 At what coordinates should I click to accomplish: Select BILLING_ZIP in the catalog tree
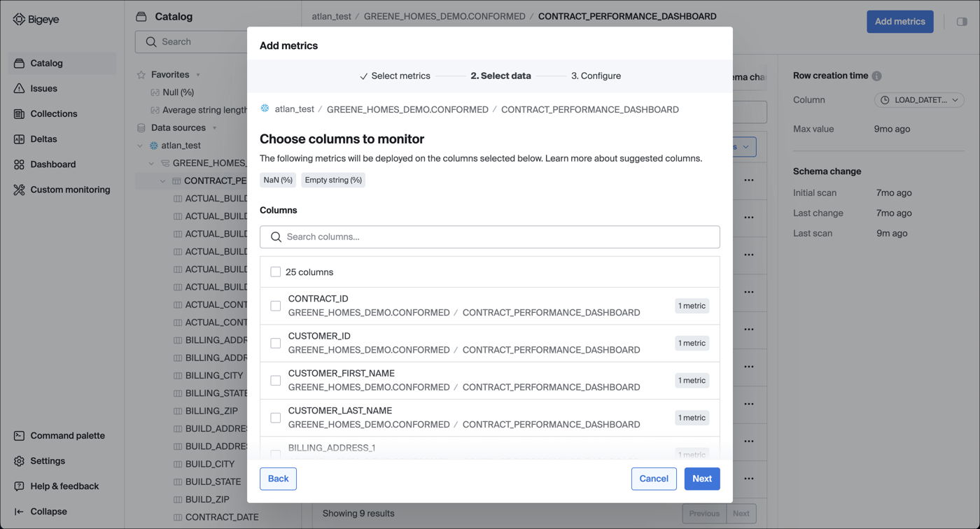tap(211, 411)
